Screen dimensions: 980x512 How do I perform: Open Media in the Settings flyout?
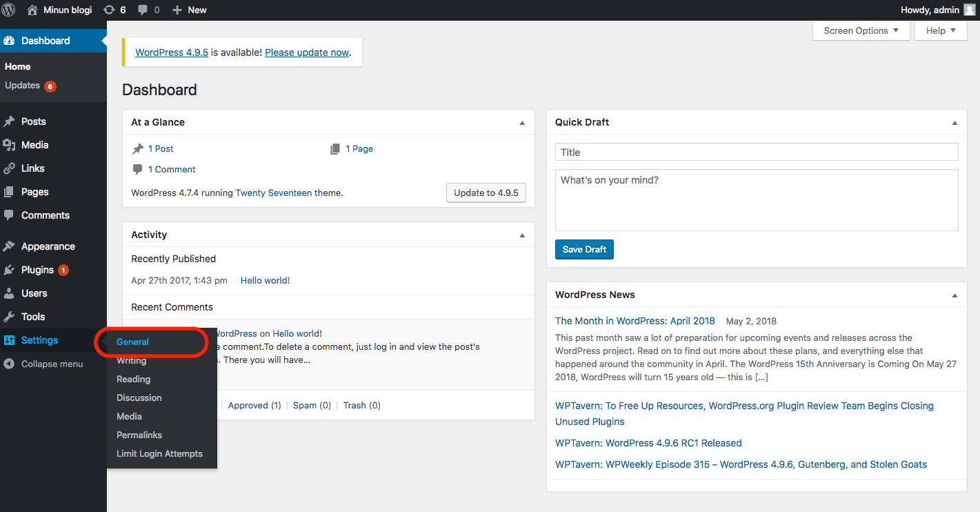[x=129, y=416]
